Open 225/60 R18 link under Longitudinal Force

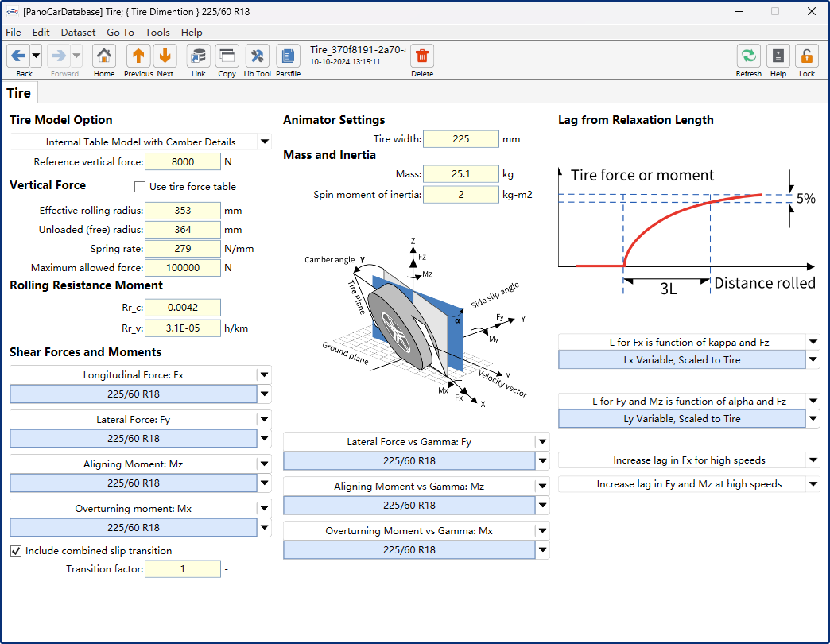[x=134, y=394]
